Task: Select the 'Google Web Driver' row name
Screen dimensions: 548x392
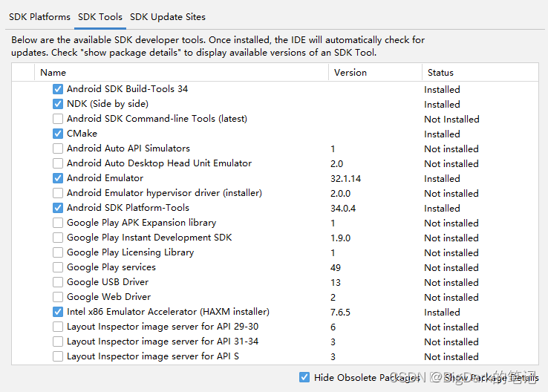Action: tap(108, 297)
